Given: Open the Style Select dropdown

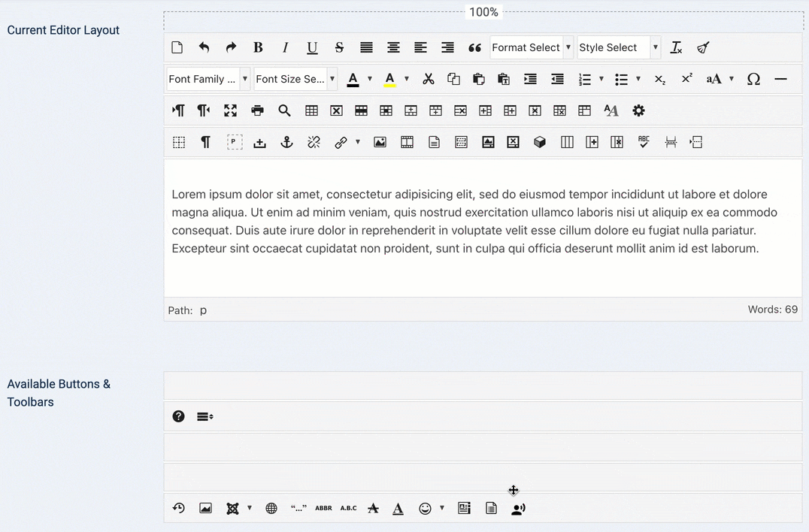Looking at the screenshot, I should 618,47.
